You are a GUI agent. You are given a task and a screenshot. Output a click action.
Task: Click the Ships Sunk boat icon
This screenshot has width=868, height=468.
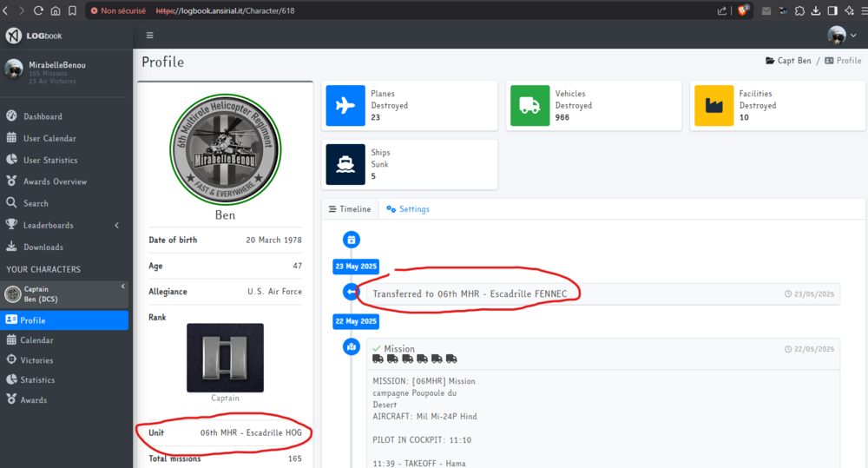(345, 164)
